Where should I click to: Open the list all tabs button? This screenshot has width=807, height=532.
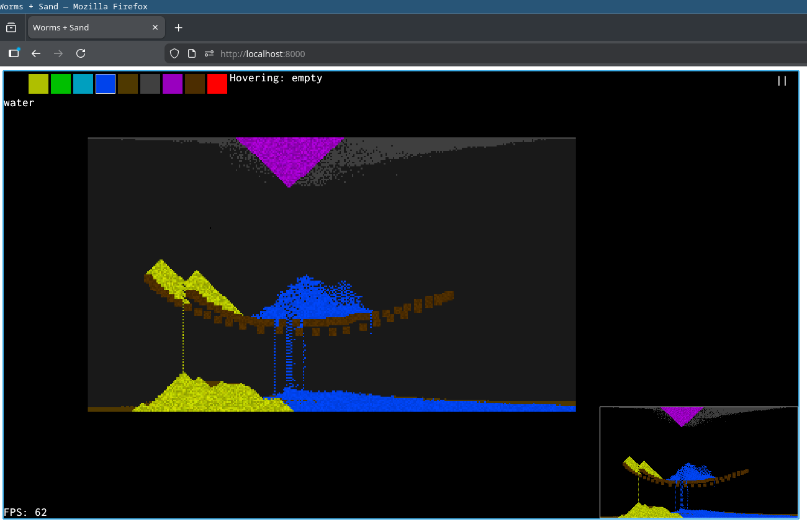11,28
